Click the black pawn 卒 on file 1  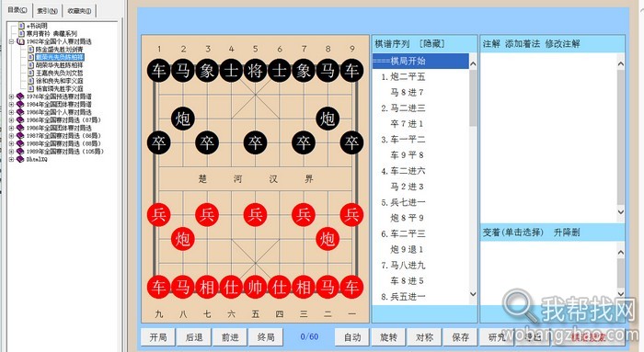158,142
